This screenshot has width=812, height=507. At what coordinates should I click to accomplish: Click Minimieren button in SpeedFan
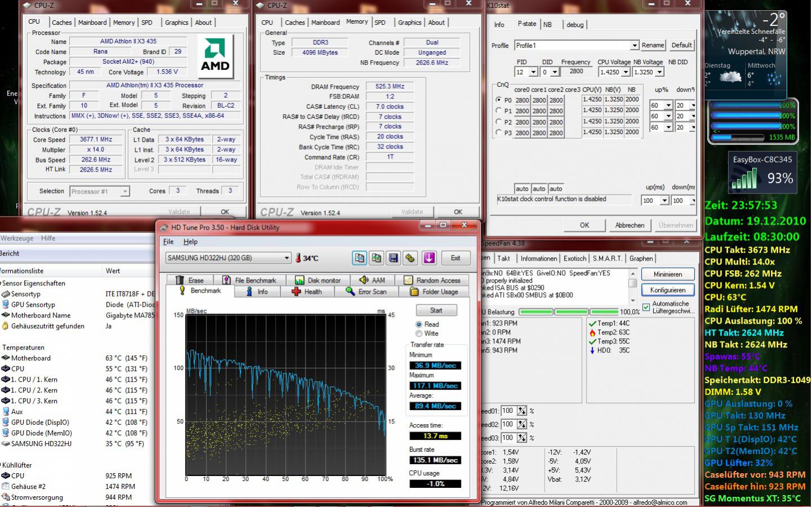coord(668,274)
